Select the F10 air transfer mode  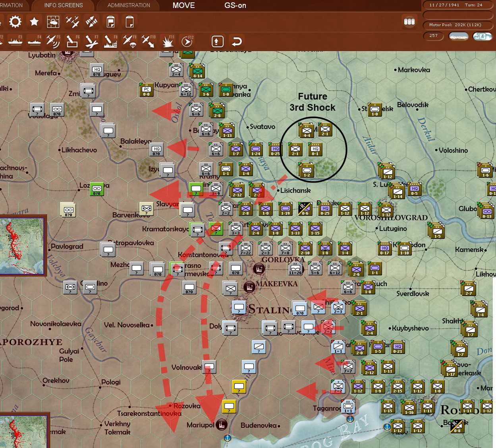tap(149, 41)
